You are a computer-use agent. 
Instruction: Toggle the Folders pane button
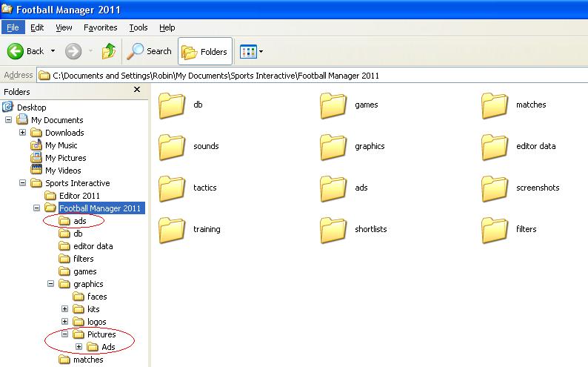coord(204,51)
